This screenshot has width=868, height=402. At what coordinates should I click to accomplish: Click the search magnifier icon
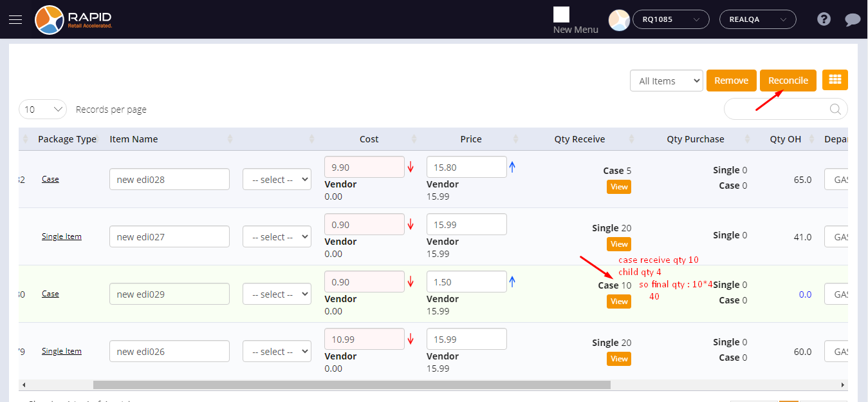[x=835, y=109]
